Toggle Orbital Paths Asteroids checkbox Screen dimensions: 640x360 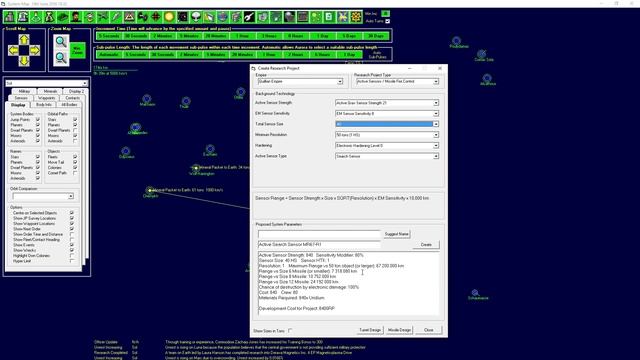point(75,141)
